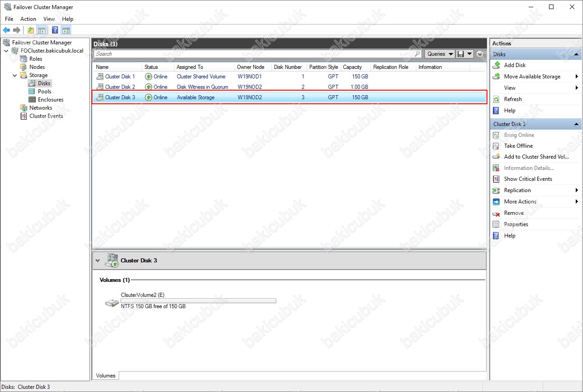Click Add to Cluster Shared Volumes action
583x392 pixels.
[x=536, y=157]
